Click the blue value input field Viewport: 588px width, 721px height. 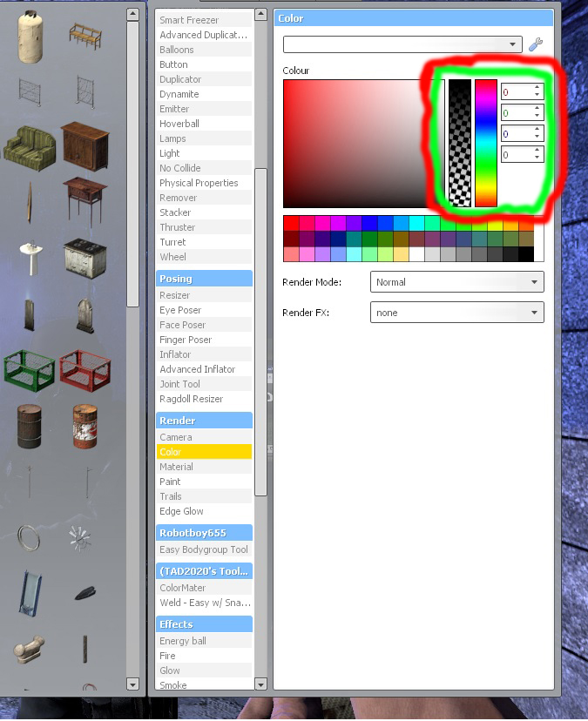517,134
